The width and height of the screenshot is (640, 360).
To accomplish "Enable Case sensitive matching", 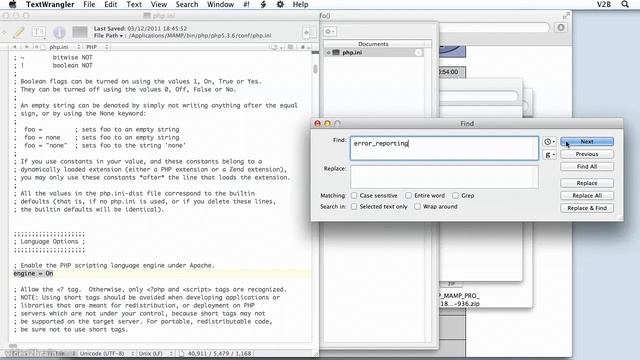I will [354, 196].
